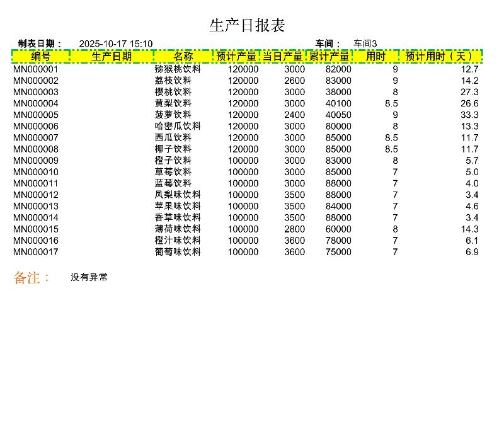This screenshot has height=441, width=504.
Task: Select the product name 橙汁味饮料
Action: [178, 241]
